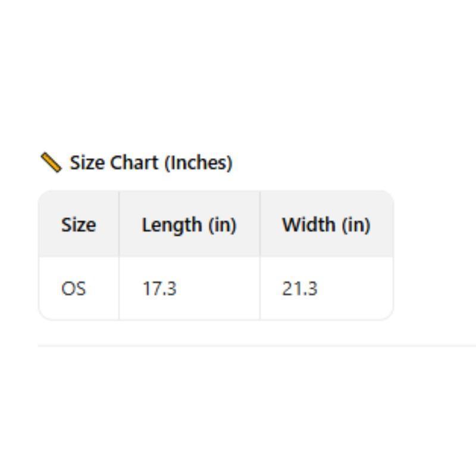The image size is (476, 476).
Task: Click "(in)" in the Length header
Action: [x=221, y=225]
